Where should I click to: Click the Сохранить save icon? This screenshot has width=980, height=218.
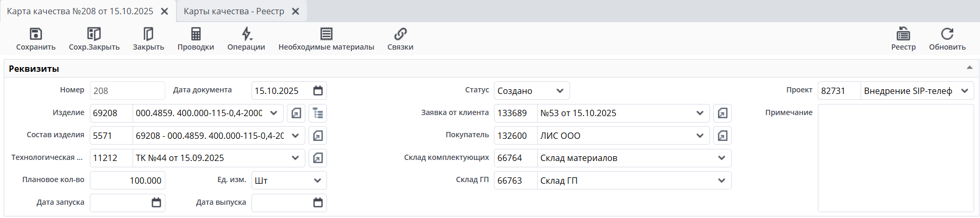35,34
